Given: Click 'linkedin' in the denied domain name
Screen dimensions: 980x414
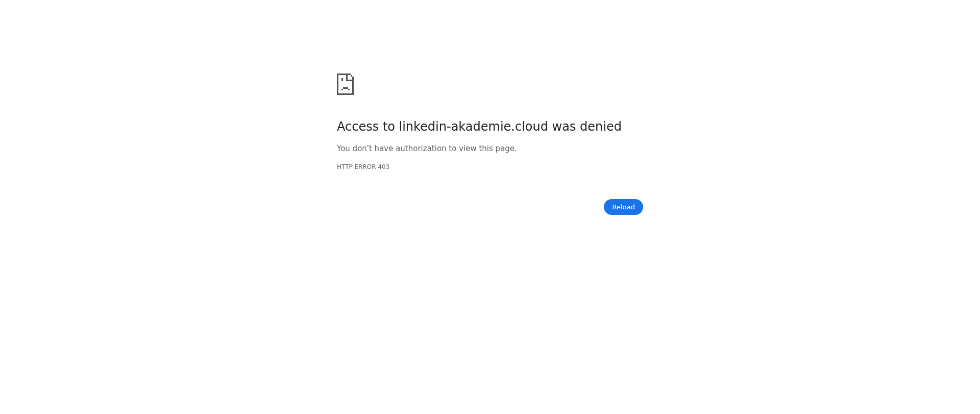Looking at the screenshot, I should tap(423, 127).
